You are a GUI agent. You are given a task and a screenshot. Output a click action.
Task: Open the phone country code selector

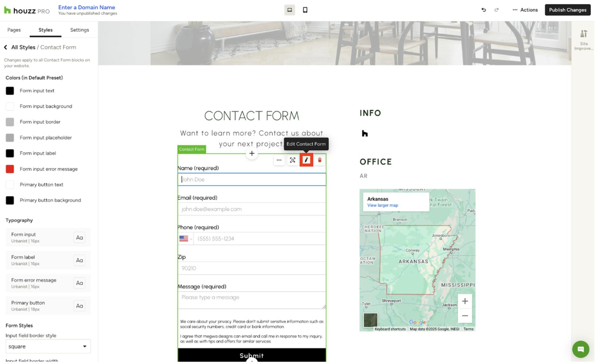pyautogui.click(x=186, y=238)
